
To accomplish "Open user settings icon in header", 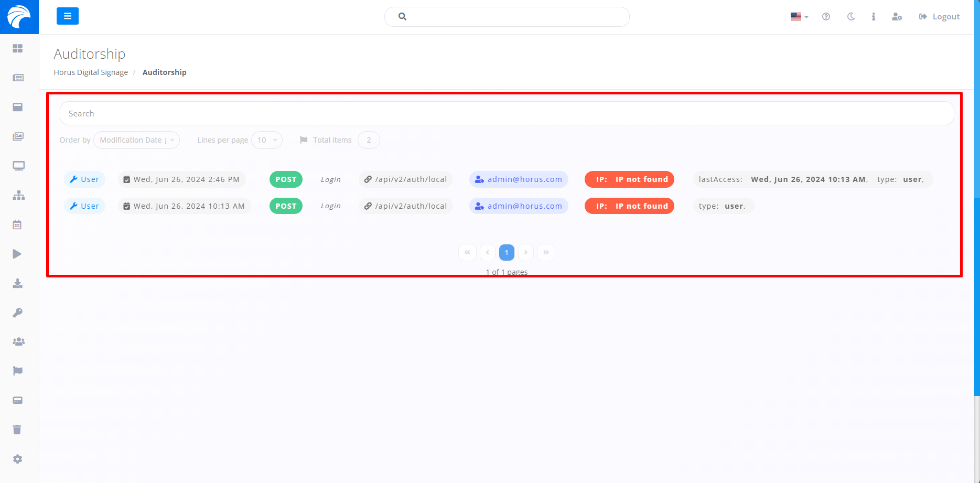I will pos(897,17).
